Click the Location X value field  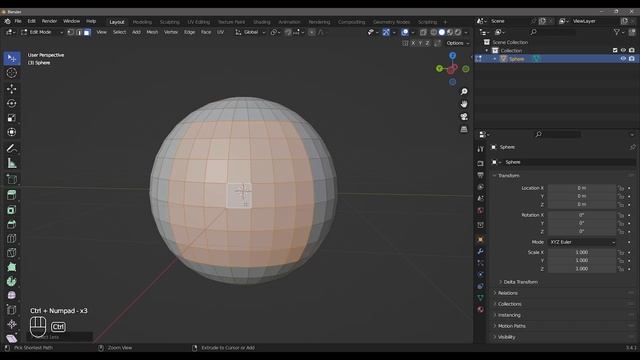pos(582,188)
